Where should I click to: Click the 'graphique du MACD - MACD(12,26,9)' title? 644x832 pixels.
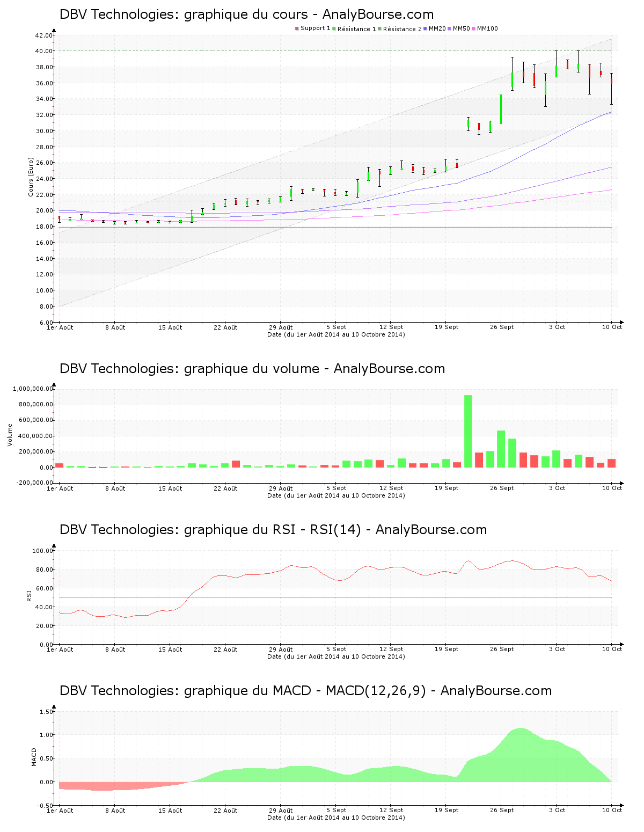pos(305,691)
